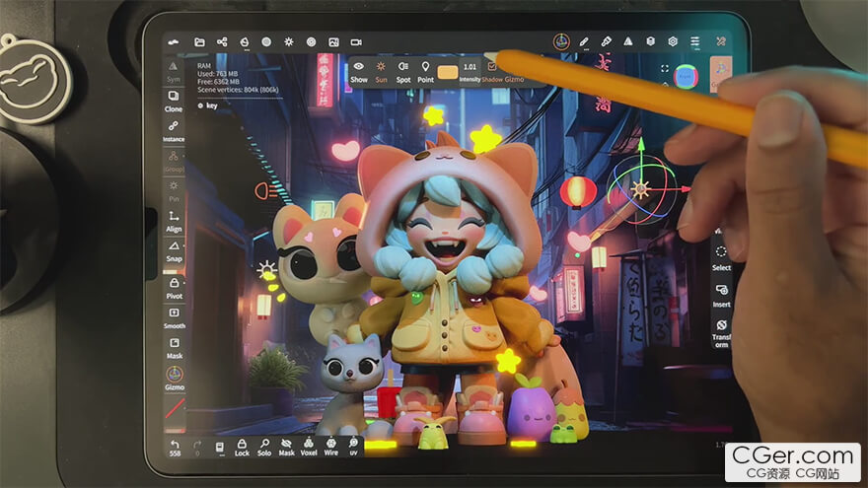The height and width of the screenshot is (488, 868).
Task: Select Gizmo shortcut in left toolbar
Action: (x=175, y=379)
